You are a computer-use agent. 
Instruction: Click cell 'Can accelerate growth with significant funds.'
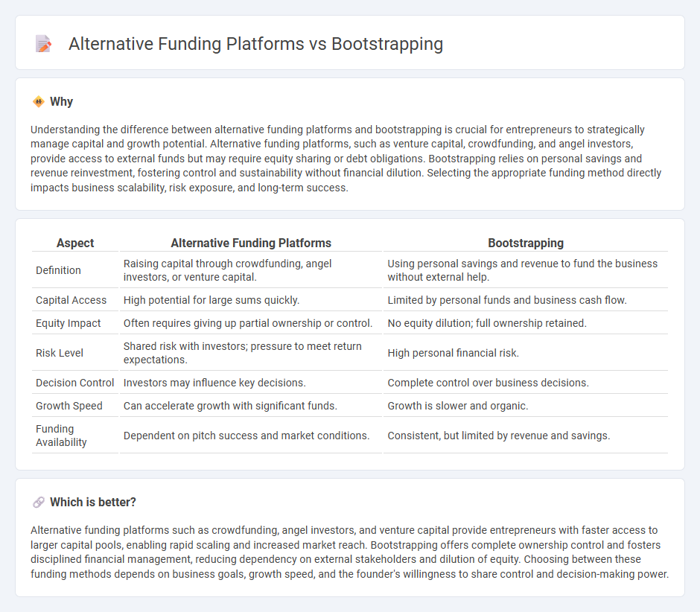click(251, 406)
